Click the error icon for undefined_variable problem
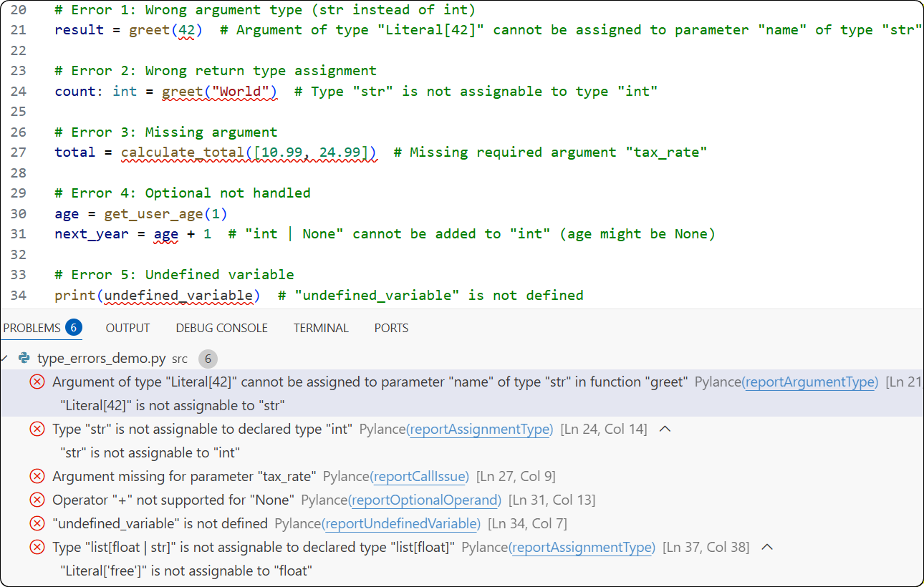The image size is (924, 587). pos(37,523)
